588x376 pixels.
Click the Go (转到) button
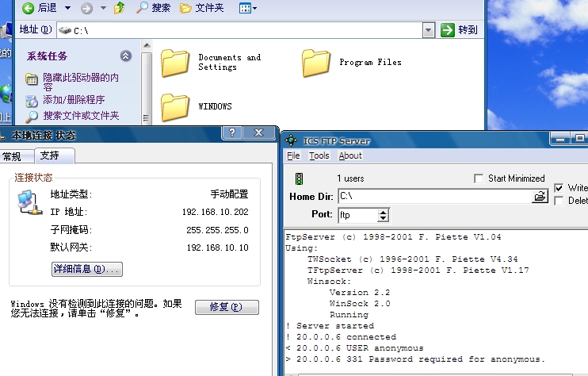point(459,30)
